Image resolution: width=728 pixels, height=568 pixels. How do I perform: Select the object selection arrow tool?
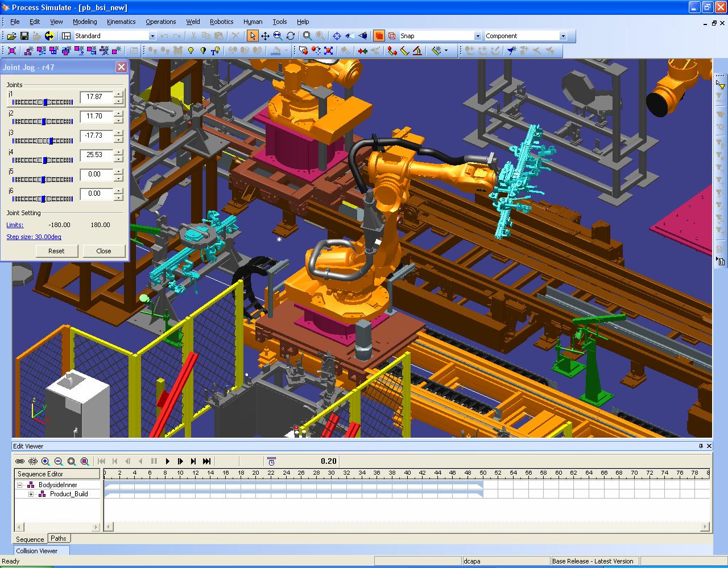coord(253,35)
